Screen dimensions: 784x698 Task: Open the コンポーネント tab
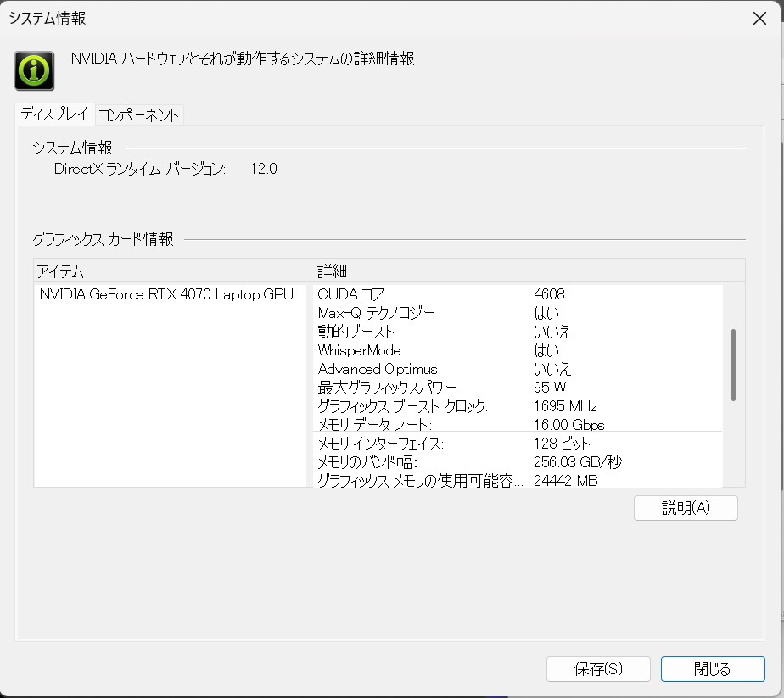point(138,115)
